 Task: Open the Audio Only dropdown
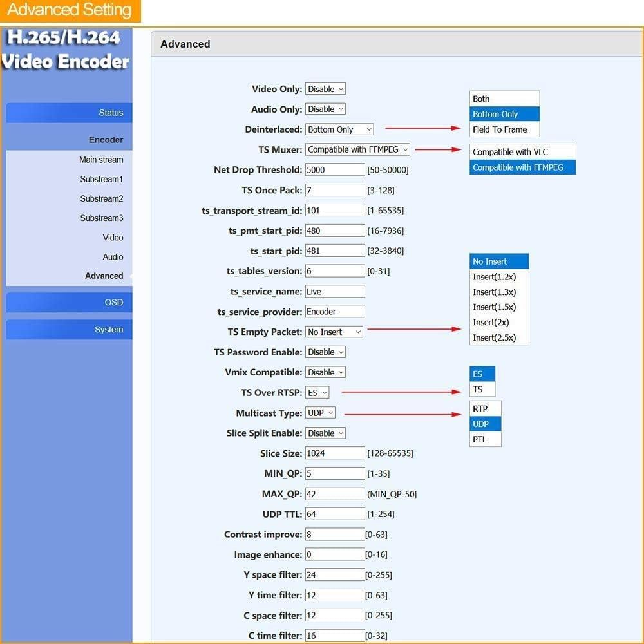pos(325,109)
